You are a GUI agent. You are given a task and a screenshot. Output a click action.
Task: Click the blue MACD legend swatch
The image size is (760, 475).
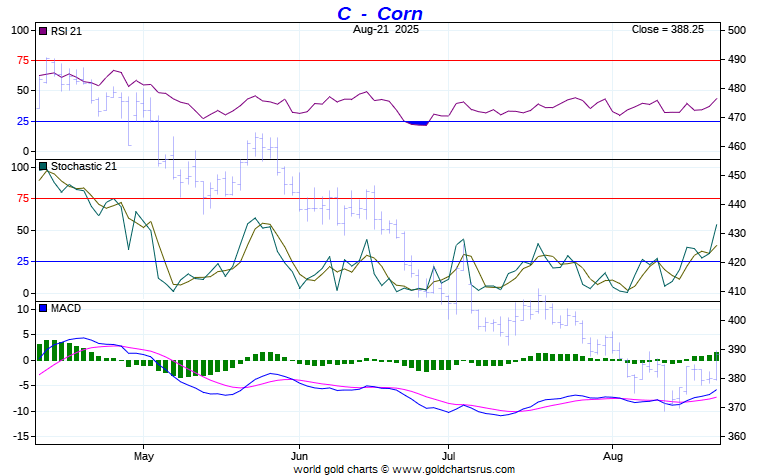[43, 308]
